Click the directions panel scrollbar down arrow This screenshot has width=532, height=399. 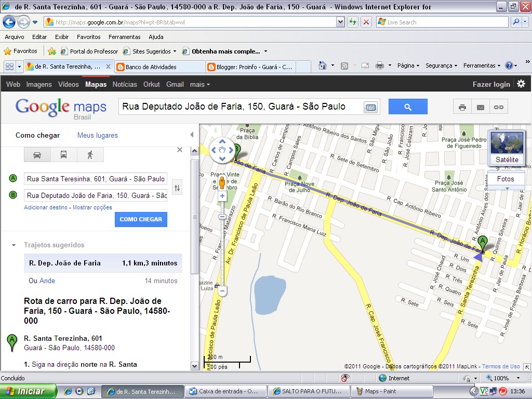pos(194,366)
